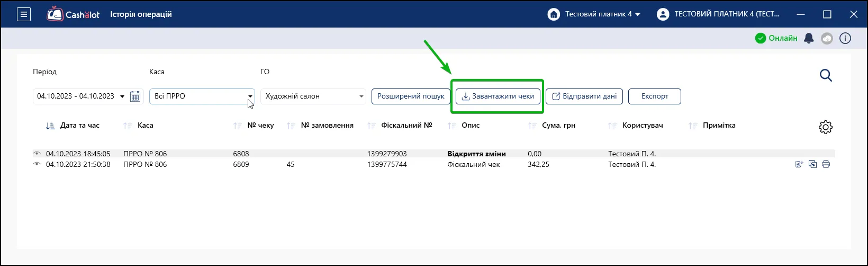Click the green Онлайн check status icon
The height and width of the screenshot is (266, 868).
click(x=761, y=38)
